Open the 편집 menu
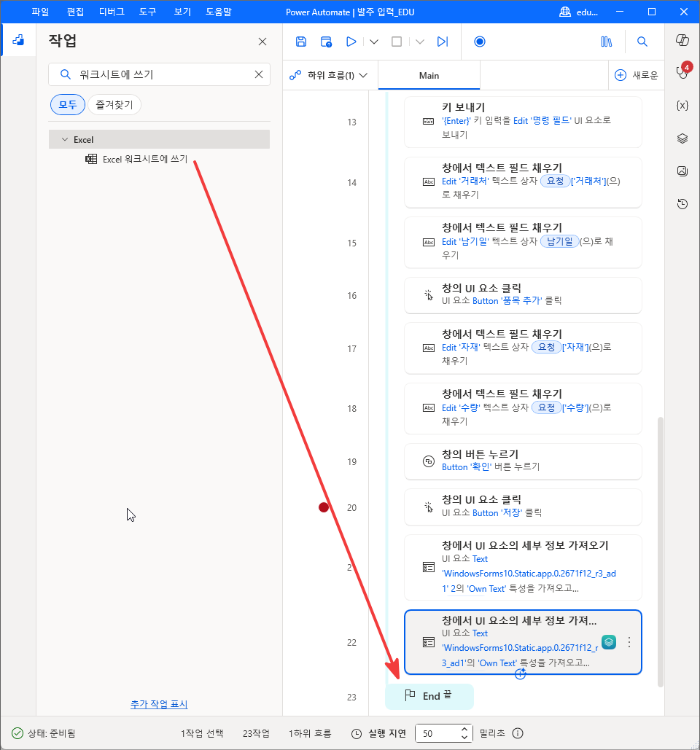Screen dimensions: 700x750 (x=75, y=12)
